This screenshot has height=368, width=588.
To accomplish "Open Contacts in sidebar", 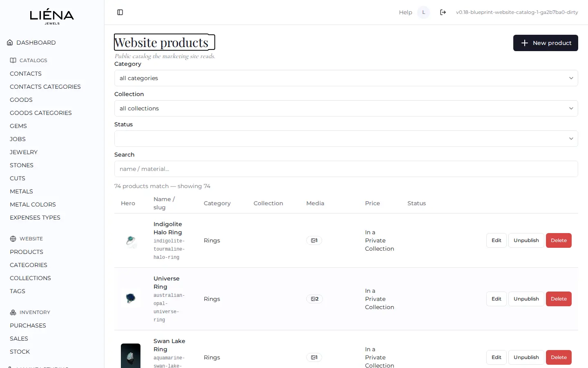I will [x=26, y=74].
